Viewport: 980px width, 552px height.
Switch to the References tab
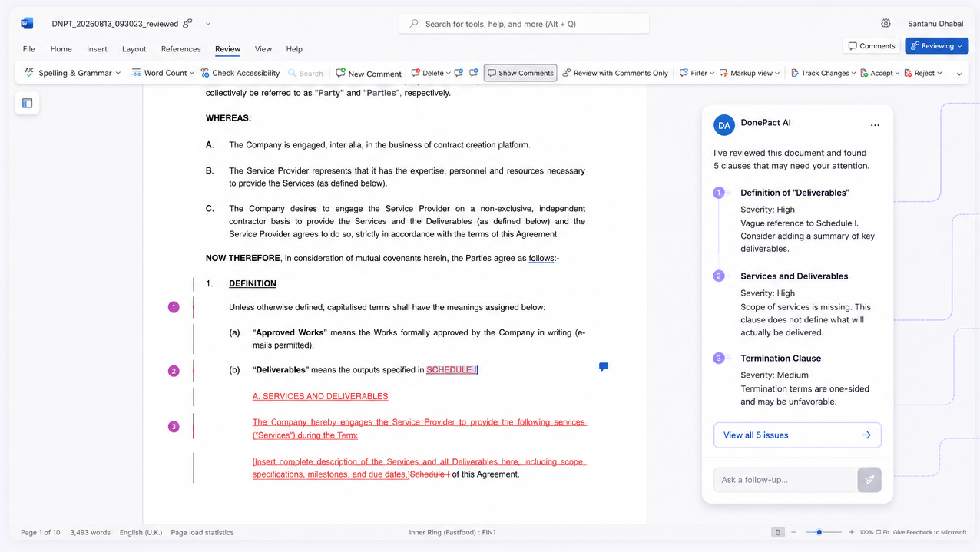181,49
